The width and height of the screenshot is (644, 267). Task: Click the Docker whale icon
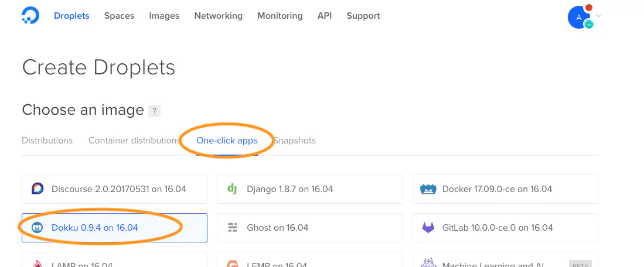coord(429,189)
